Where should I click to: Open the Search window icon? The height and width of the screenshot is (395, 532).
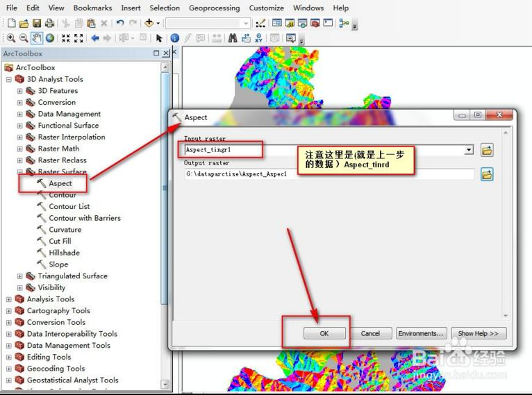coord(302,23)
